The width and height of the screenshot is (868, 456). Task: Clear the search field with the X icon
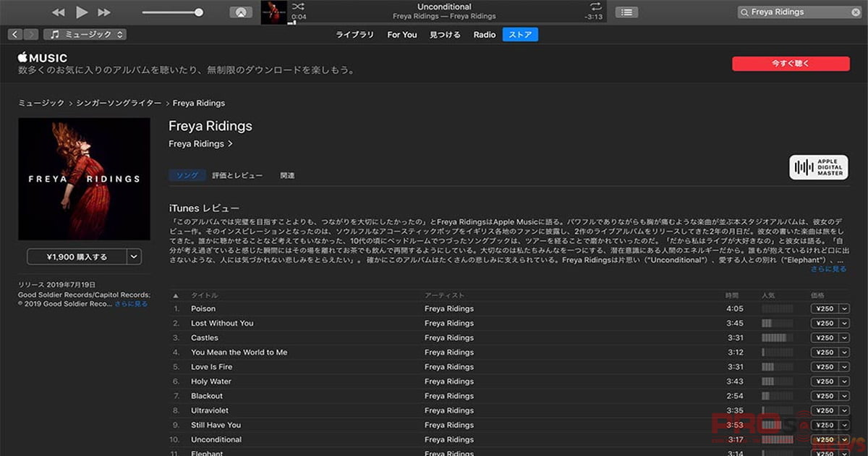856,12
